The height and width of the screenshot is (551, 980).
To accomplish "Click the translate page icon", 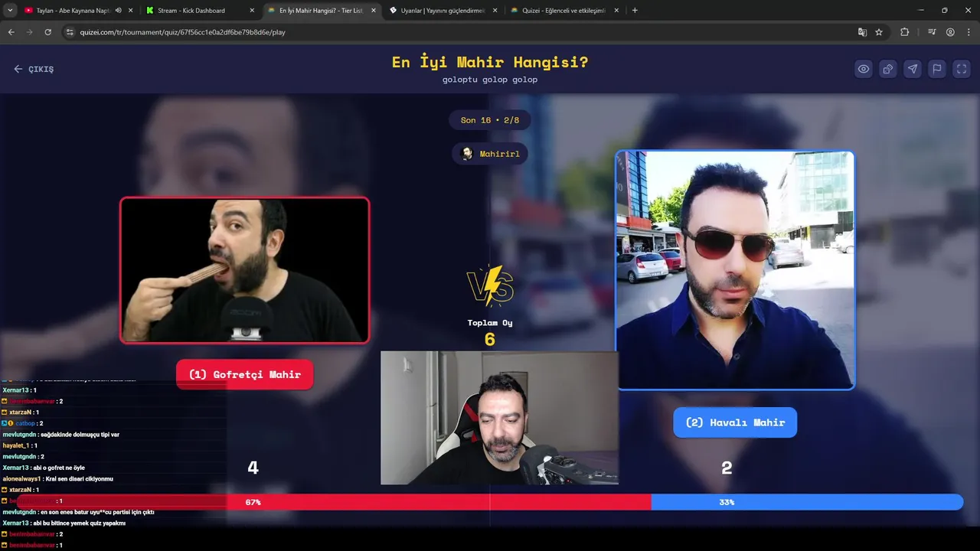I will pyautogui.click(x=862, y=32).
